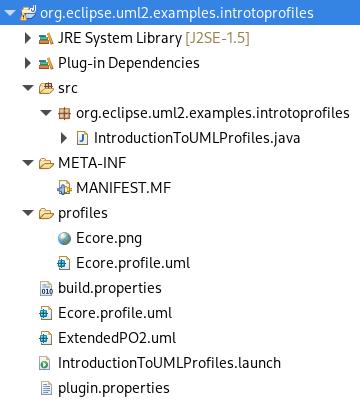The height and width of the screenshot is (406, 360).
Task: Collapse the root project tree node
Action: 10,13
